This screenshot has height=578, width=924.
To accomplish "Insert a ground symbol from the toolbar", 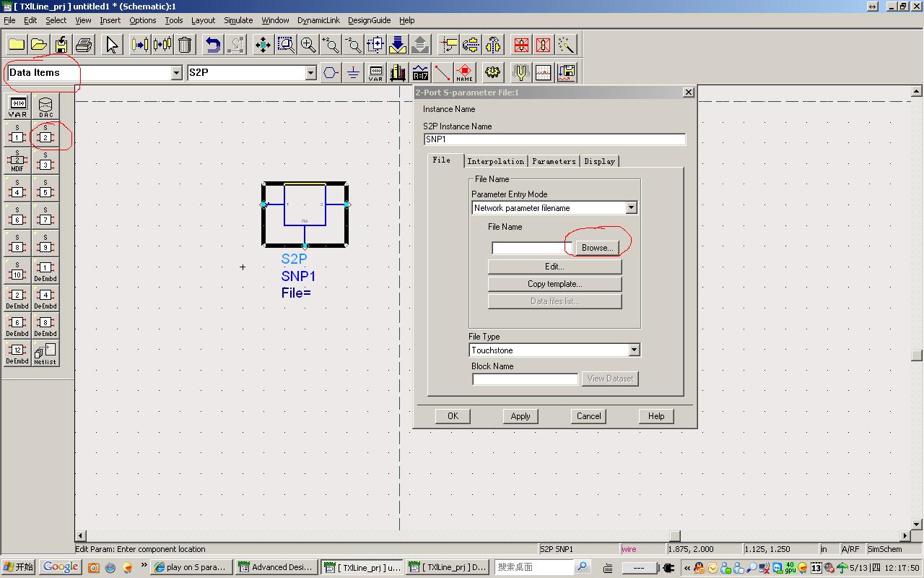I will point(353,72).
